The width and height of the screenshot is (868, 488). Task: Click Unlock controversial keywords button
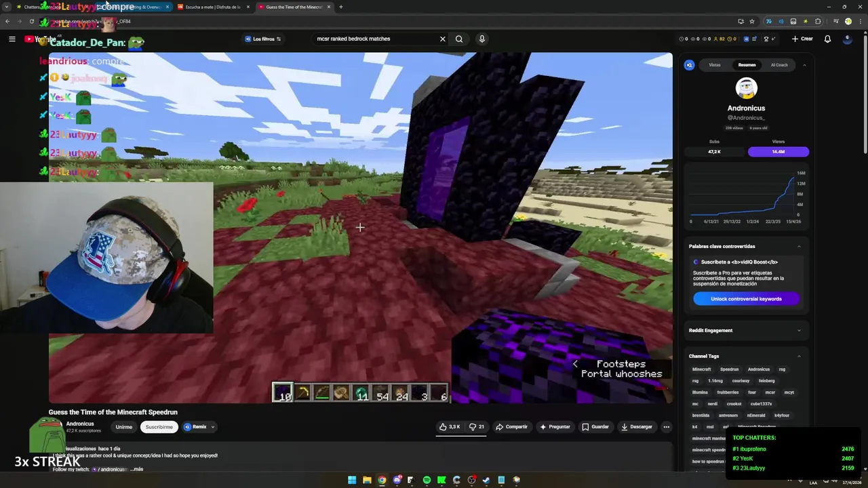[x=746, y=299]
